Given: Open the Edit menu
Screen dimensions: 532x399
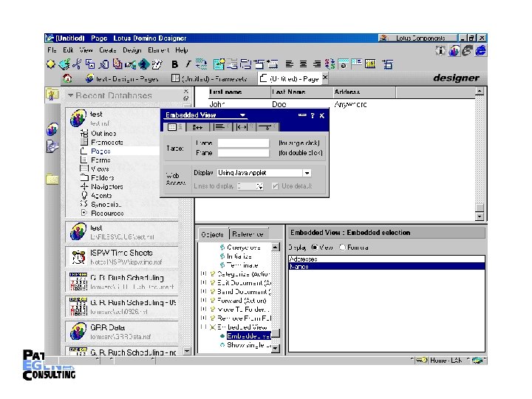Looking at the screenshot, I should 68,50.
